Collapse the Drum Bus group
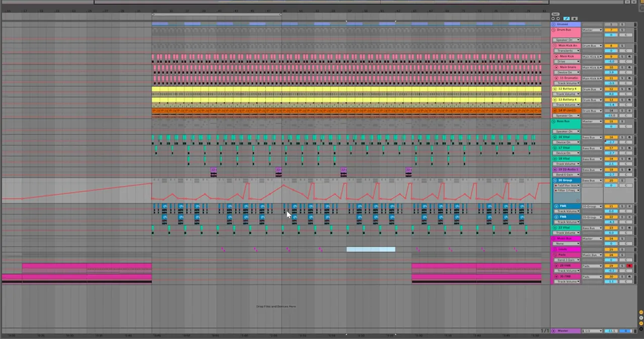The width and height of the screenshot is (644, 339). pos(553,30)
